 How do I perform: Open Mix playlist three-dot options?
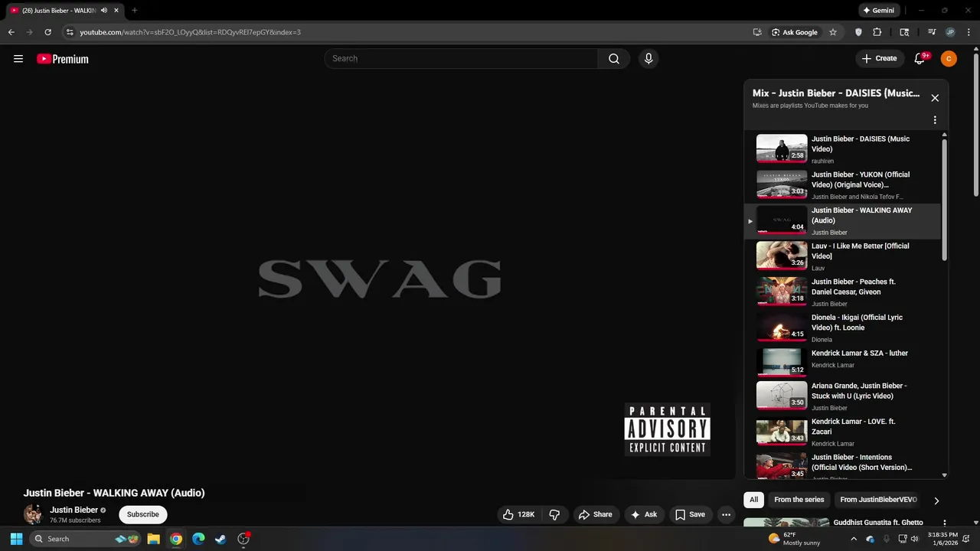(x=935, y=120)
